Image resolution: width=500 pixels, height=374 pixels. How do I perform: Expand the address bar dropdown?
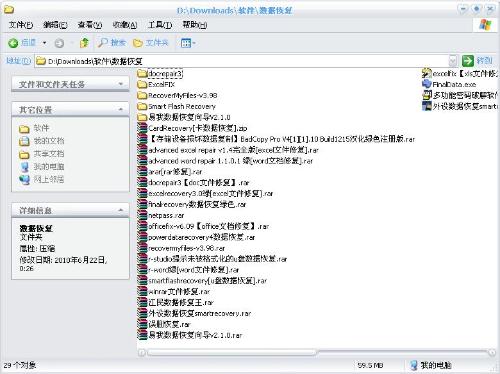coord(453,61)
